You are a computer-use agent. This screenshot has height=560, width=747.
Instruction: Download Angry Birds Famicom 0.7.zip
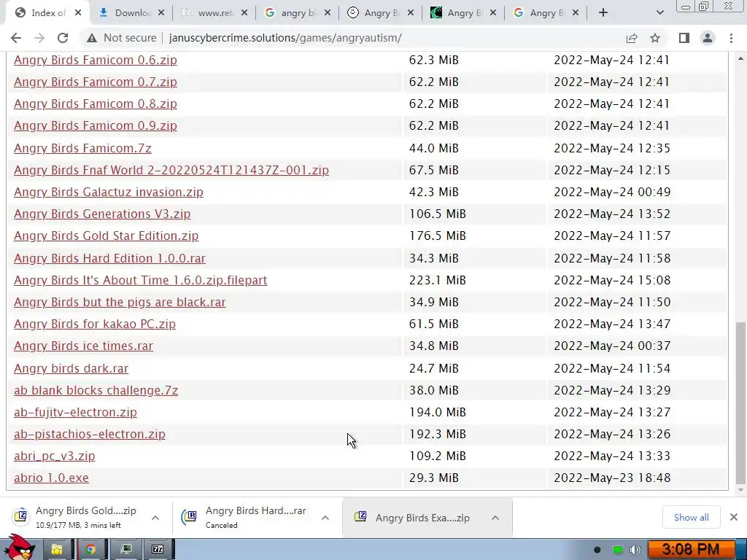point(96,82)
